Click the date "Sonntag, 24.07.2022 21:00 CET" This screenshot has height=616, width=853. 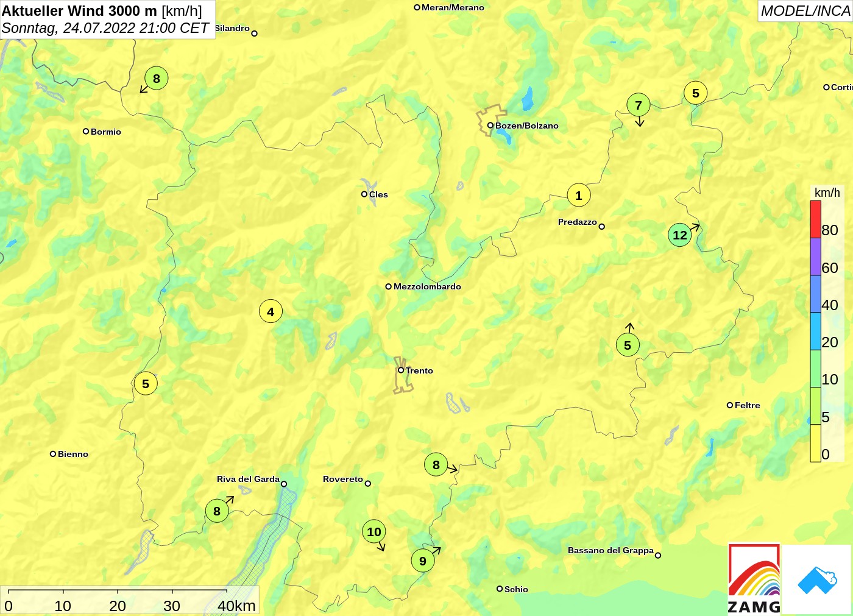[x=105, y=28]
